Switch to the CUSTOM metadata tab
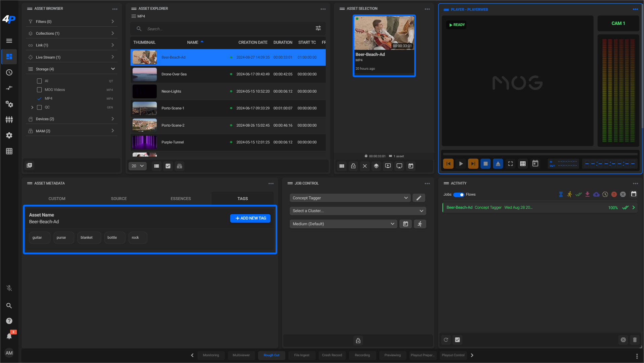 point(57,199)
